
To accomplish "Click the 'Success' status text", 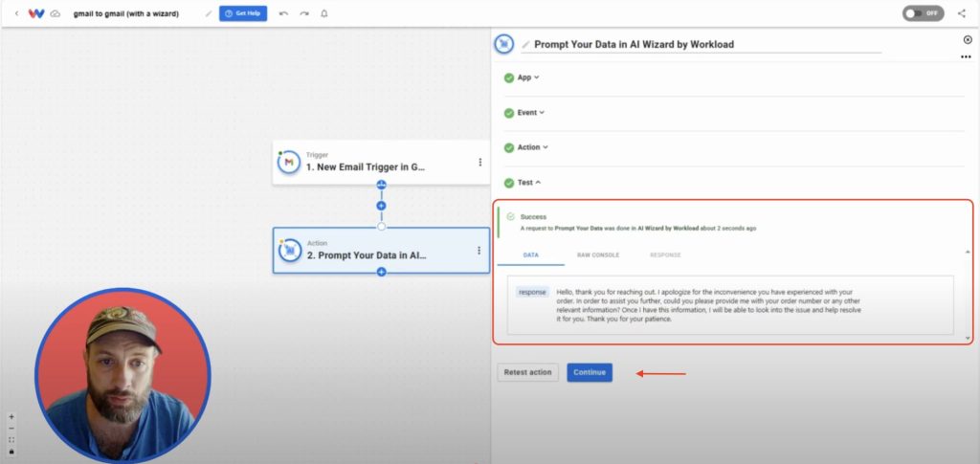I will tap(533, 217).
